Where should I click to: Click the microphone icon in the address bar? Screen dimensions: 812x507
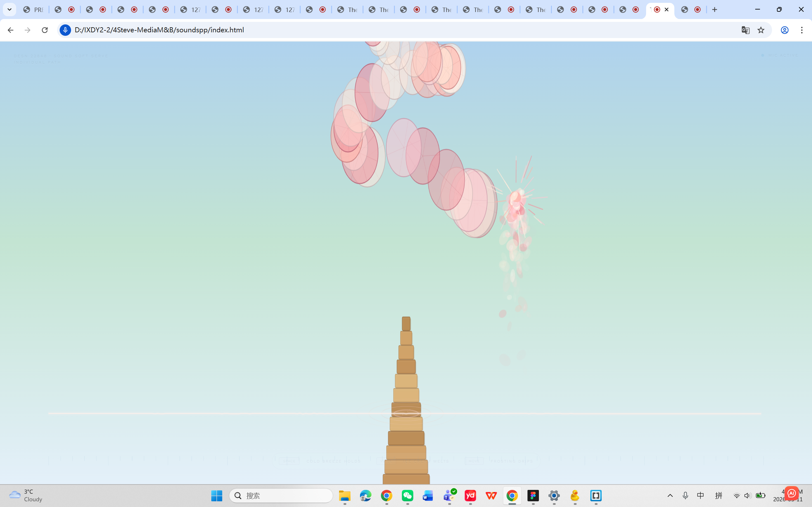pos(65,30)
